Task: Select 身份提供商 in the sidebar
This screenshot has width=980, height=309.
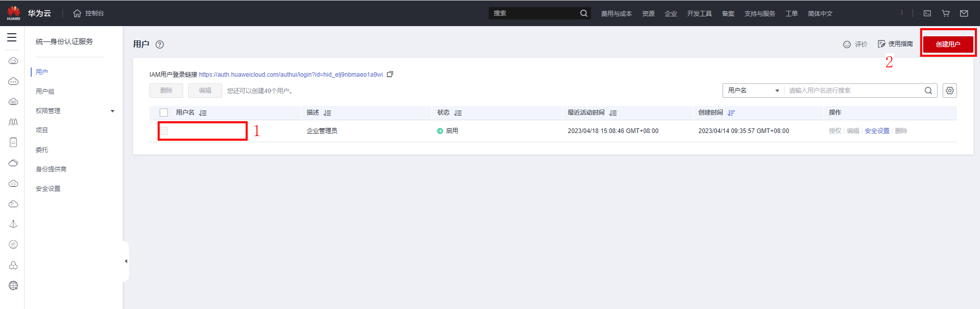Action: 51,169
